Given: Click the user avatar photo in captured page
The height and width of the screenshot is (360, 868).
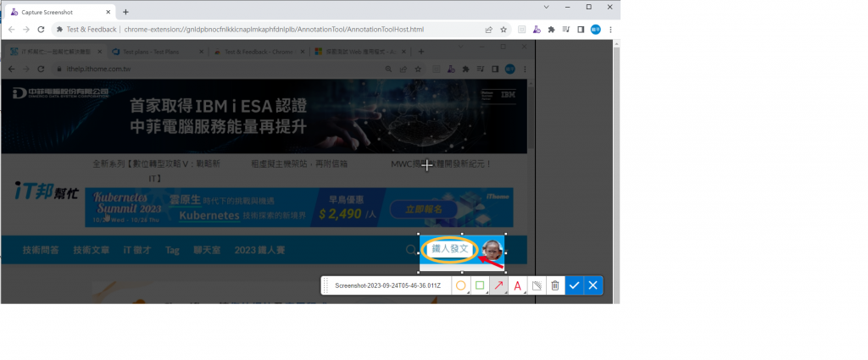Looking at the screenshot, I should click(x=492, y=250).
